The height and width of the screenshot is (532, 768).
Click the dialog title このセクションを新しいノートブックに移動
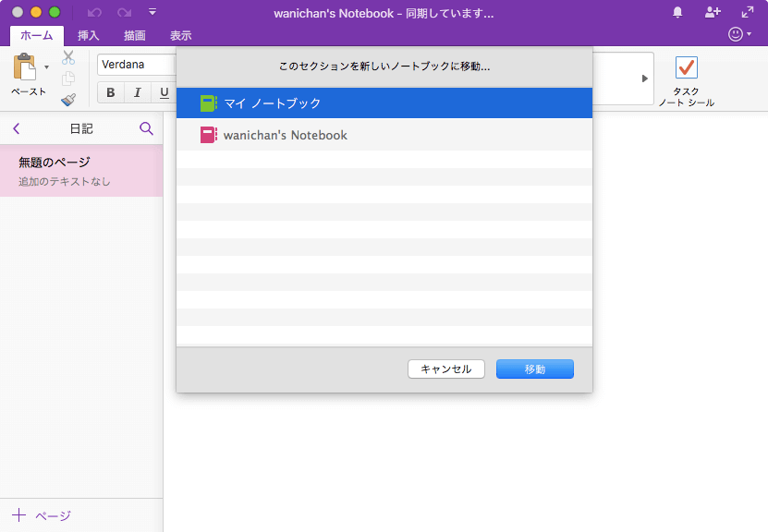tap(384, 66)
